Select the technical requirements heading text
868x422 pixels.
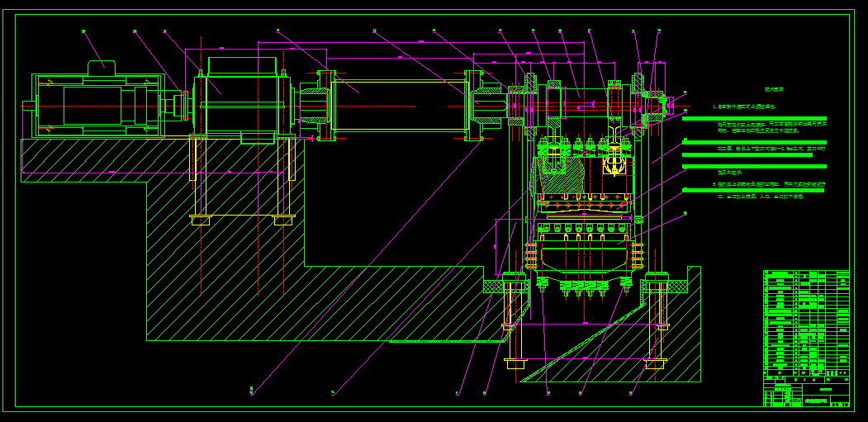click(x=775, y=88)
